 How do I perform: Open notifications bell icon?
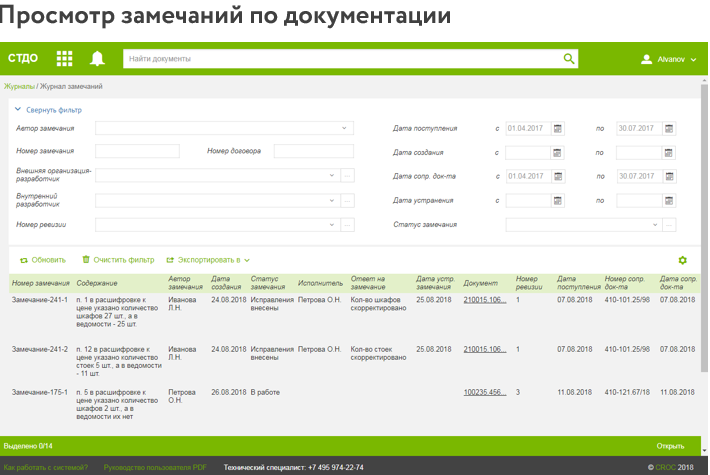tap(97, 58)
